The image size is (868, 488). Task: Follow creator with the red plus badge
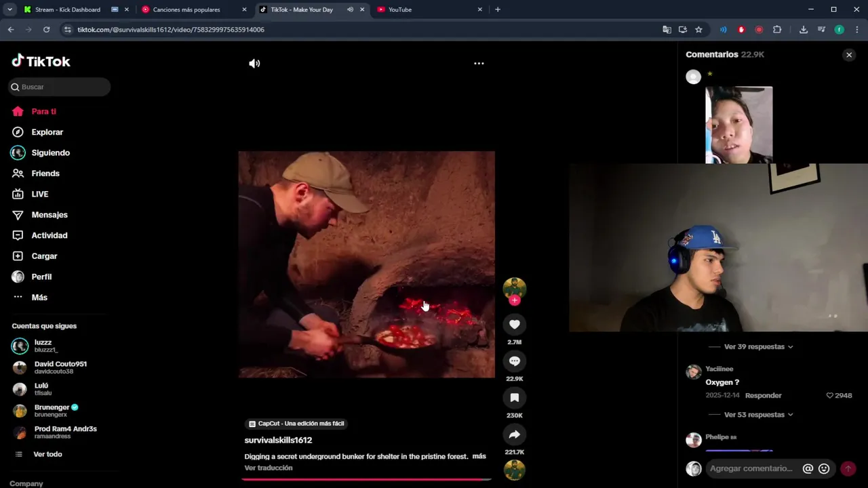515,300
